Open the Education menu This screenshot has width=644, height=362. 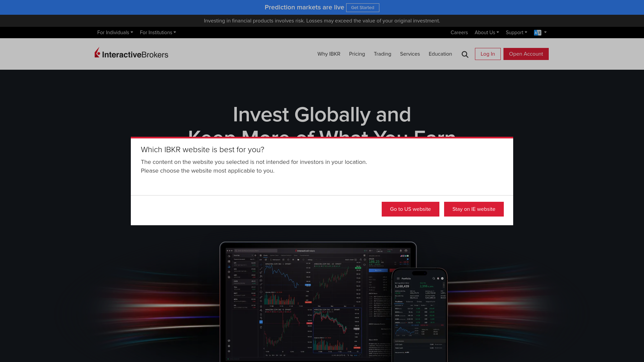coord(440,54)
